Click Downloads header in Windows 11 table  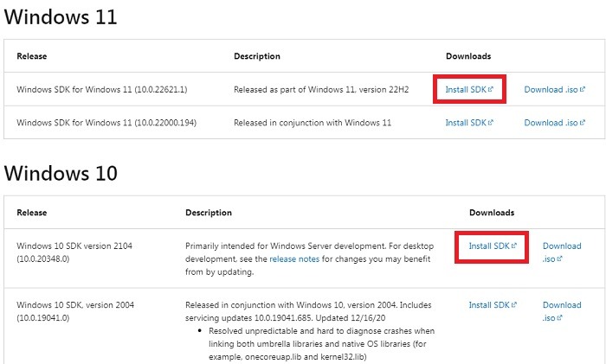click(x=468, y=56)
